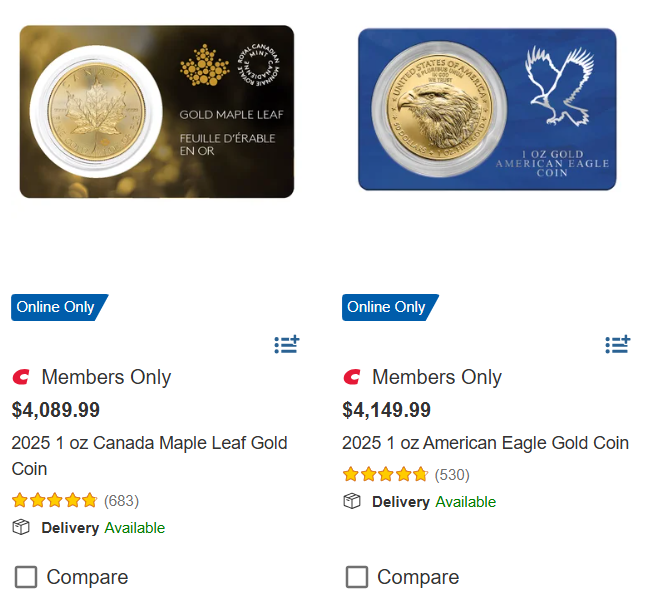This screenshot has height=598, width=646.
Task: Click delivery box icon under Maple Leaf coin
Action: [x=21, y=527]
